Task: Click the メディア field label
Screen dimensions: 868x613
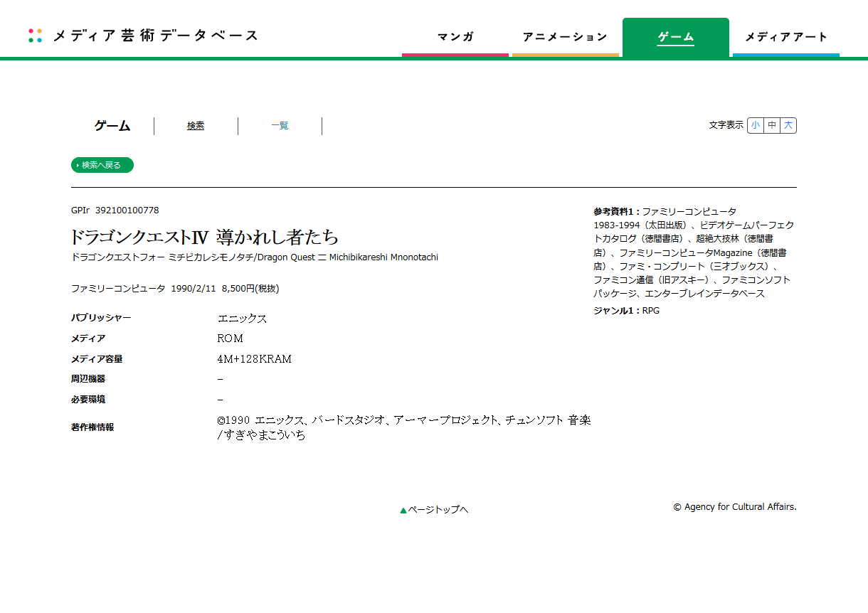Action: 88,339
